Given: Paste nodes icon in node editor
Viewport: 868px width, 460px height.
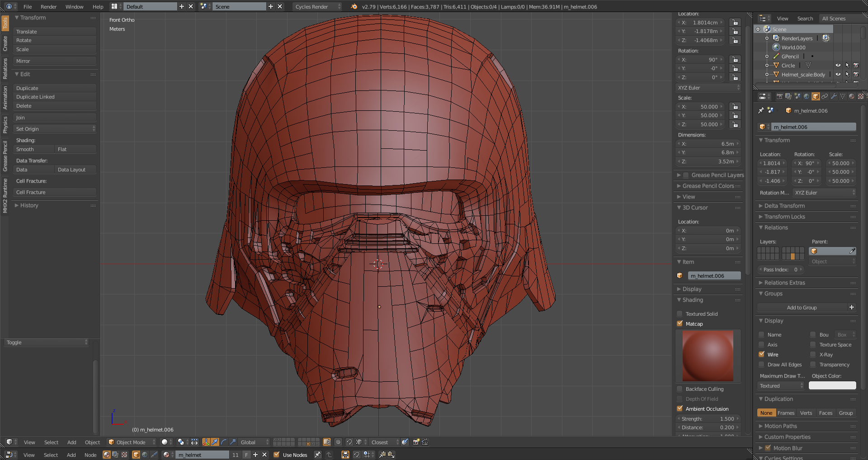Looking at the screenshot, I should click(391, 455).
